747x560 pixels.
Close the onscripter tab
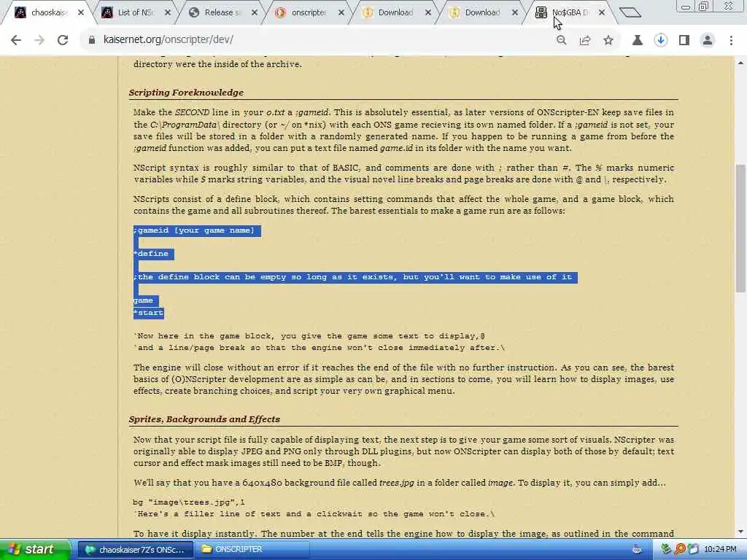pos(341,12)
